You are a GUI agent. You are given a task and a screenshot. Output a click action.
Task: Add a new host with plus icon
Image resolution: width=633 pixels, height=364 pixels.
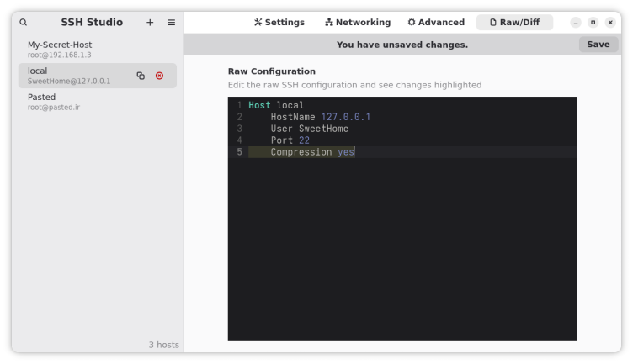coord(150,23)
